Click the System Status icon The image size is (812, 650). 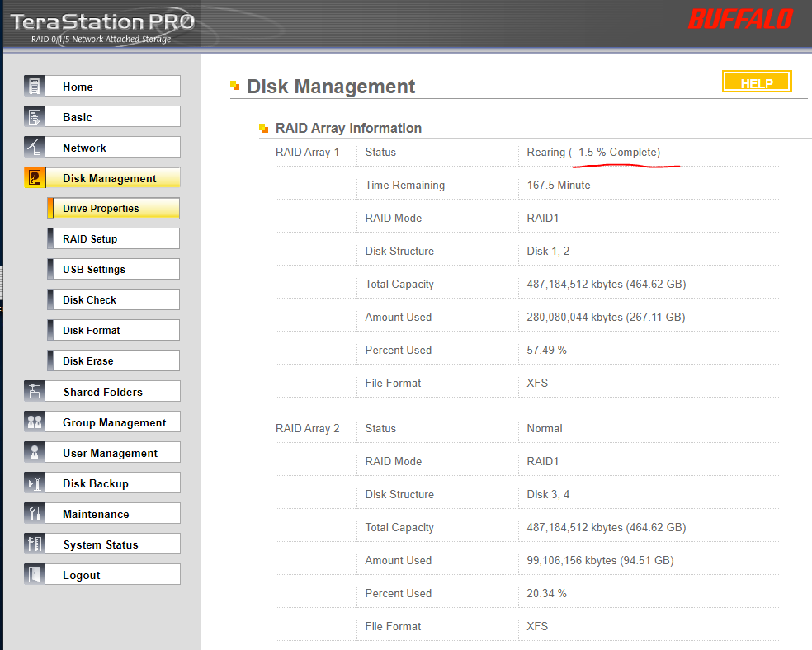[x=35, y=544]
